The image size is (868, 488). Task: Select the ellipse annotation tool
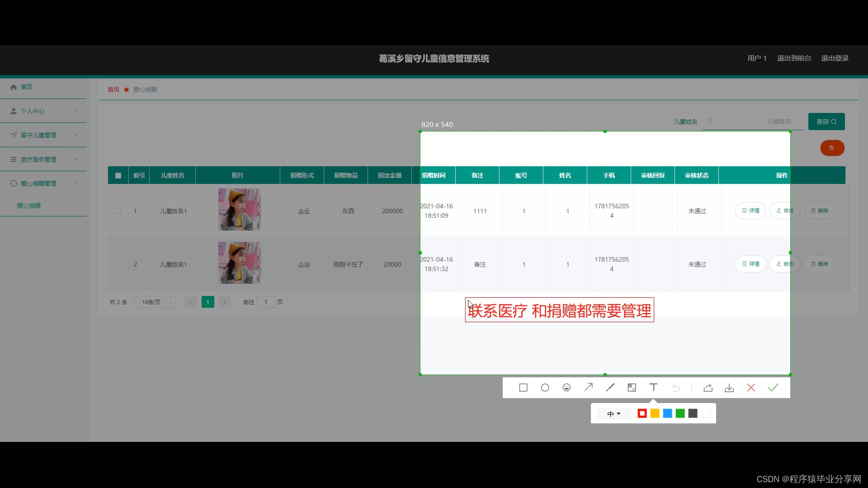pyautogui.click(x=545, y=388)
